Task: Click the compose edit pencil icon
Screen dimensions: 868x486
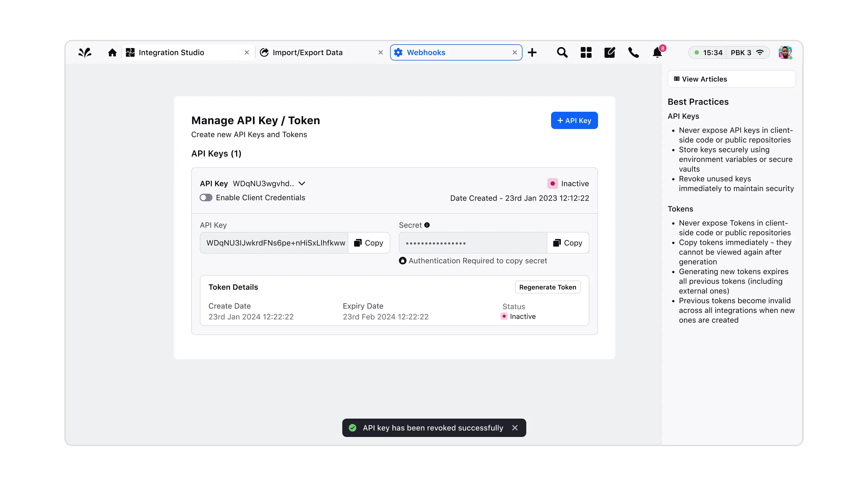Action: click(609, 52)
